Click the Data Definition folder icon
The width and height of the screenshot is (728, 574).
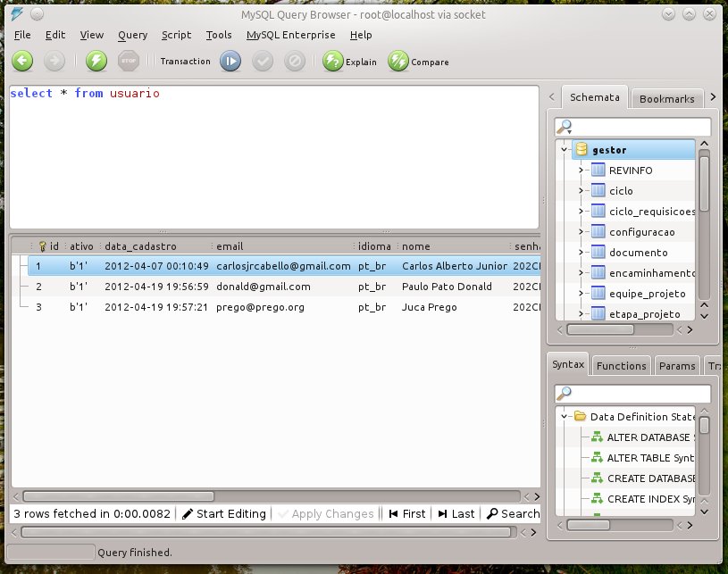(580, 416)
